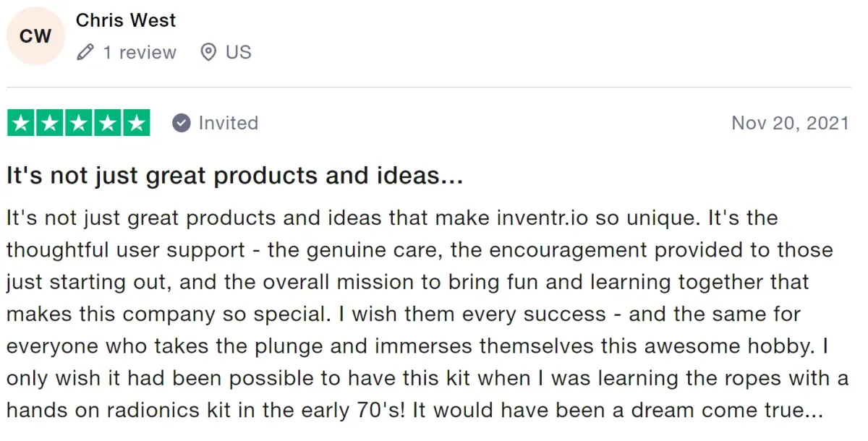868x441 pixels.
Task: Click the Nov 20, 2021 review date
Action: [790, 124]
